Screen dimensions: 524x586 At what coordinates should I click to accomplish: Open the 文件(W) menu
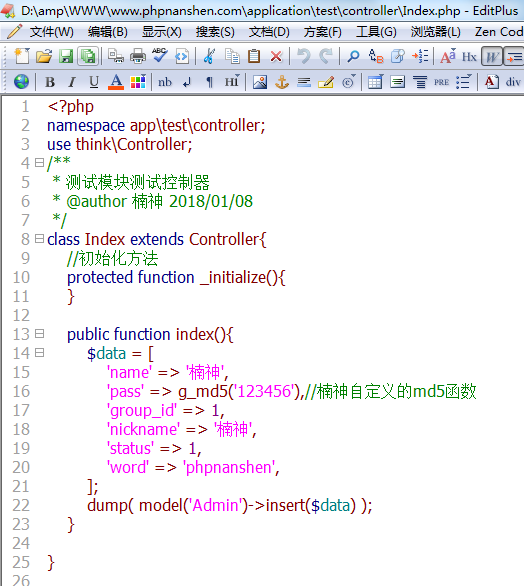coord(52,32)
